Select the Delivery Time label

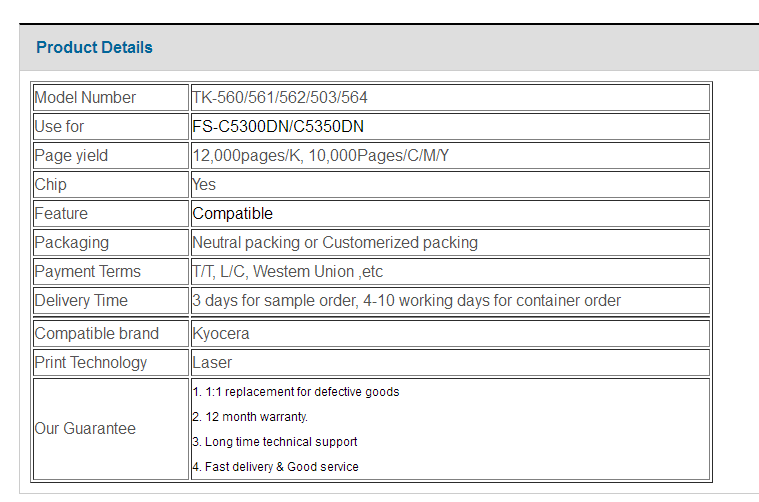click(x=81, y=301)
